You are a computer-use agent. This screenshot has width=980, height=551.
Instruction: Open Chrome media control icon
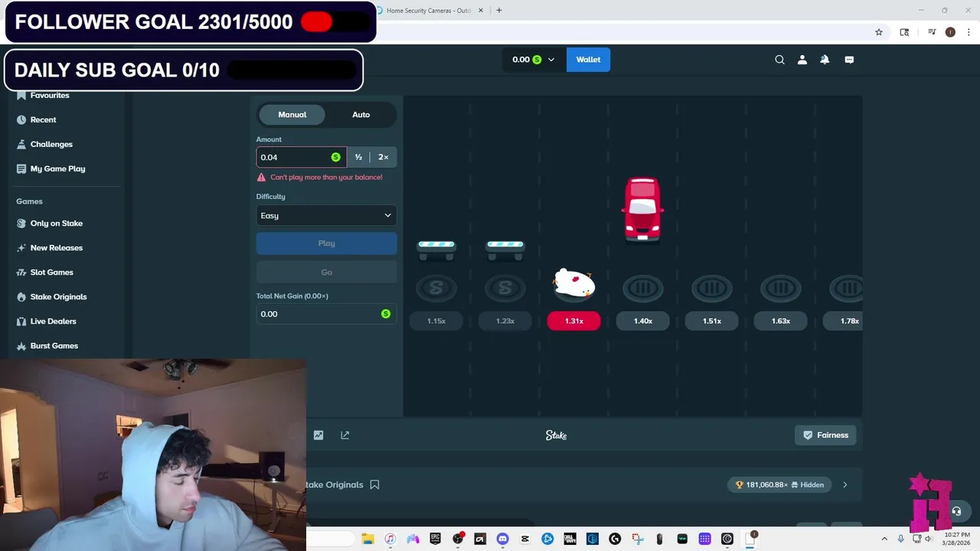click(932, 32)
